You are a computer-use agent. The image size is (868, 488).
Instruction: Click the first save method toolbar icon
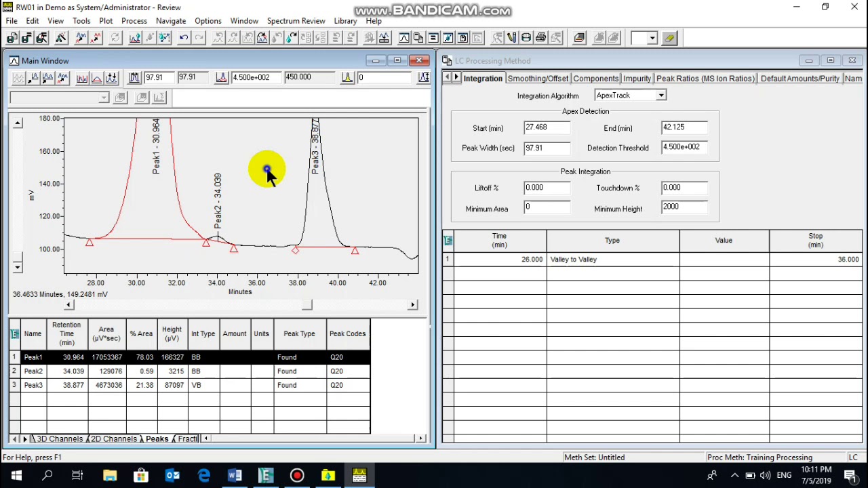(x=12, y=38)
